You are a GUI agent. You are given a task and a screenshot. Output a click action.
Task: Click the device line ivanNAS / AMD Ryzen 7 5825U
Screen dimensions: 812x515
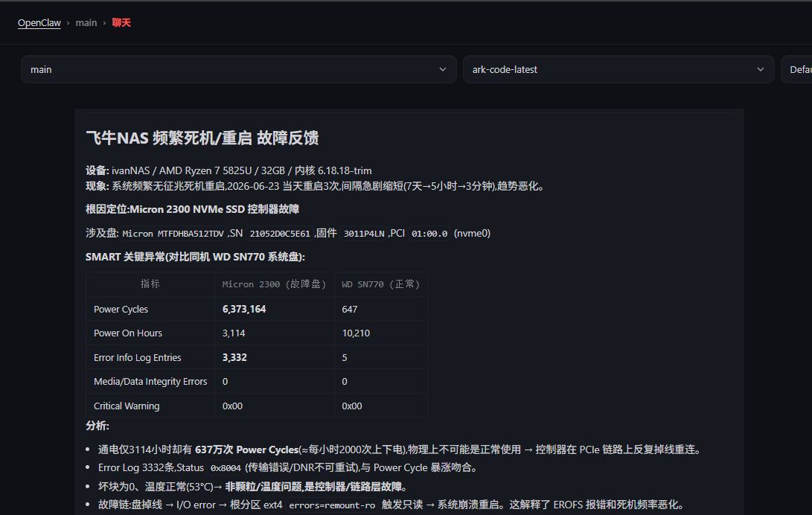click(x=228, y=170)
